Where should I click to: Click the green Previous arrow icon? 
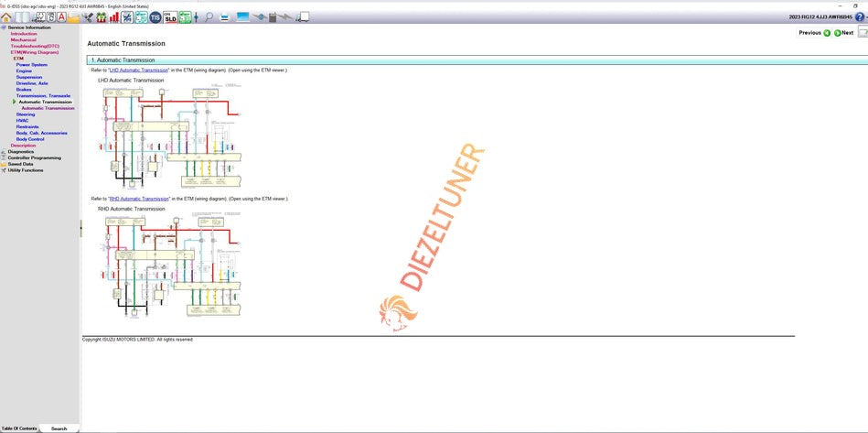(x=827, y=33)
